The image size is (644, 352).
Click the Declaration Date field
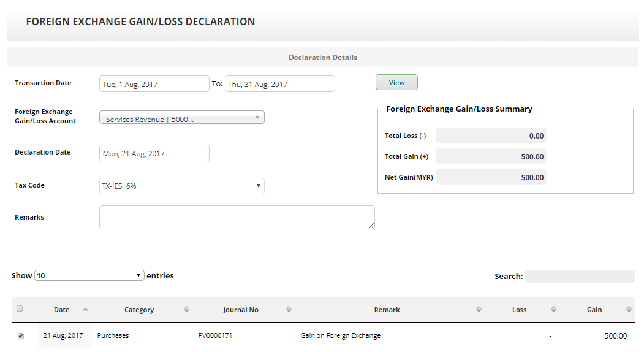pyautogui.click(x=154, y=153)
